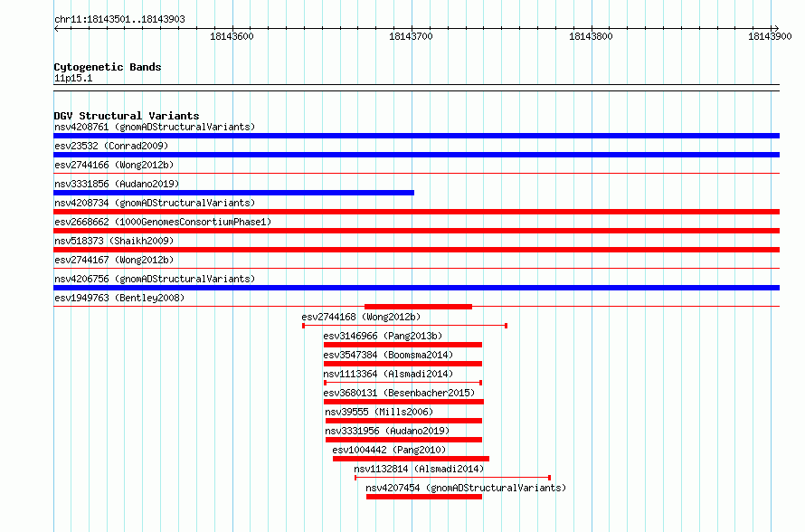Click nsv1132814 (Alsmadi2014) thin red span
This screenshot has height=532, width=805.
click(x=453, y=478)
